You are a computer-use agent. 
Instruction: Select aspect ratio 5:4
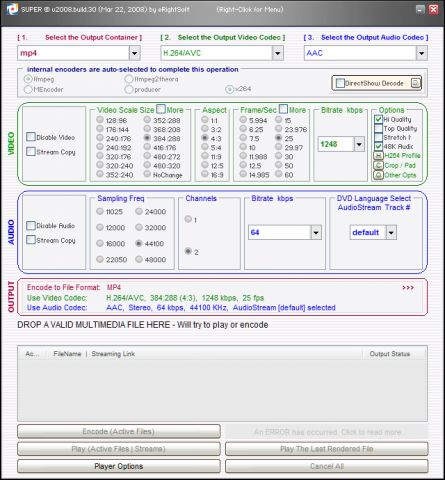(x=205, y=147)
